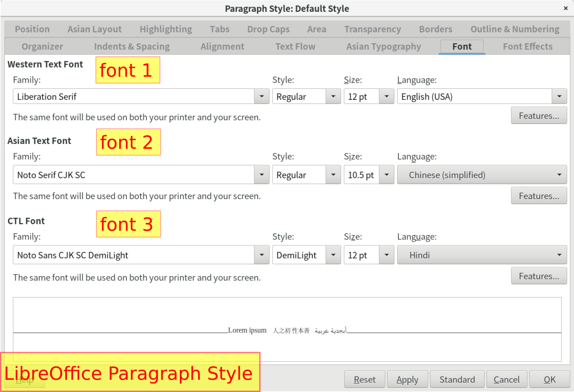Expand the Asian font 10.5 pt Size dropdown

(x=386, y=175)
